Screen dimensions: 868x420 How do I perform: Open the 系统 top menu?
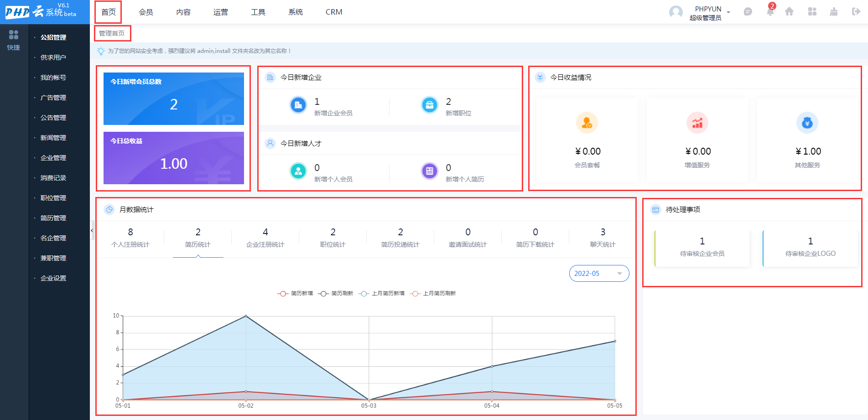(x=296, y=12)
